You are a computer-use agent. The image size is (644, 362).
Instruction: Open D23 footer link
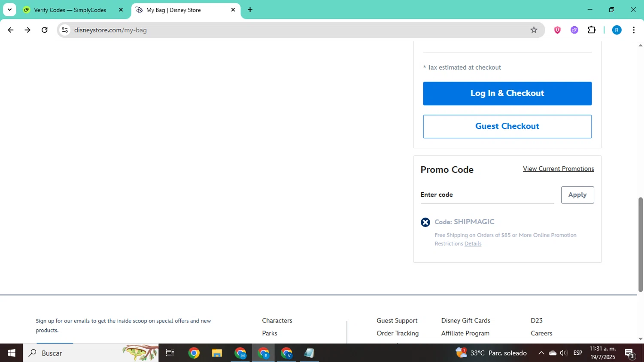(537, 321)
